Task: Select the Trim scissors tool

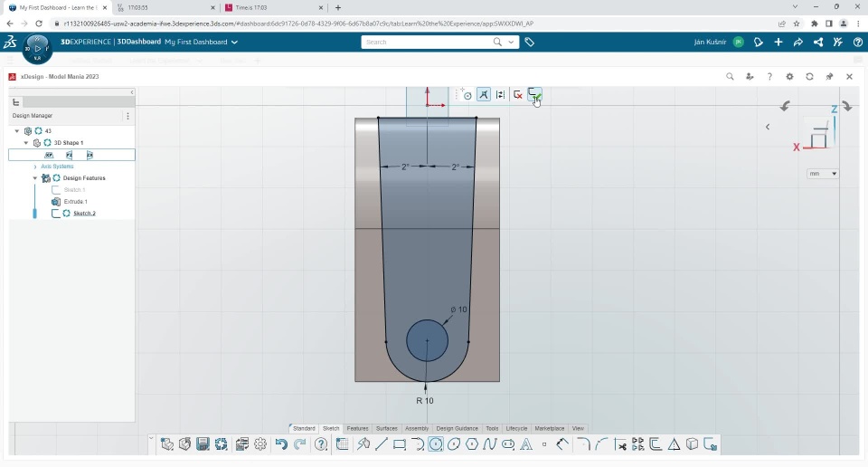Action: click(620, 444)
